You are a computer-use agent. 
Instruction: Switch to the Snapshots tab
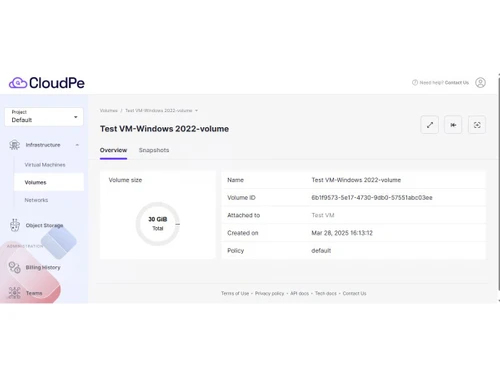coord(154,150)
